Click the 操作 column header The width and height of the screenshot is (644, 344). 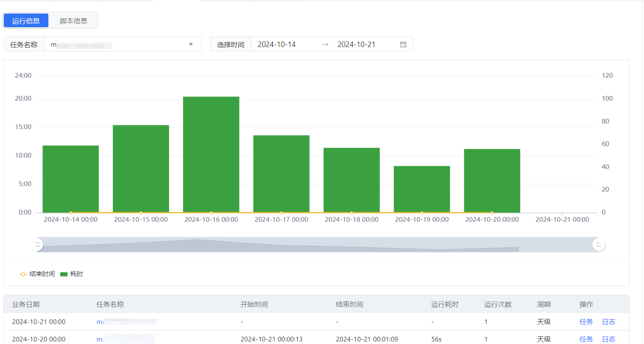(586, 305)
